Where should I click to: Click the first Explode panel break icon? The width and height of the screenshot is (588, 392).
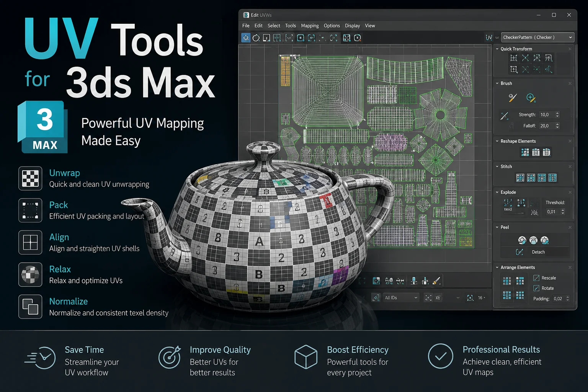pos(508,203)
